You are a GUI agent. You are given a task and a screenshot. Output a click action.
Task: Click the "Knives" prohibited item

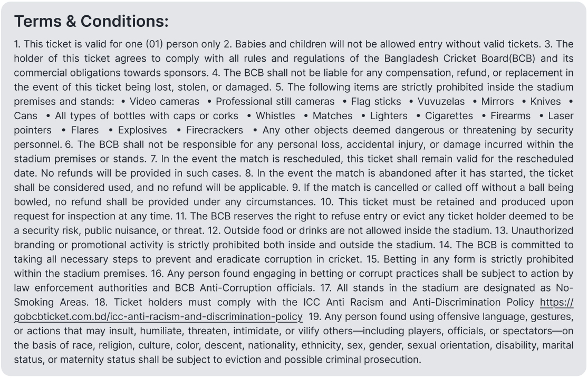point(545,101)
